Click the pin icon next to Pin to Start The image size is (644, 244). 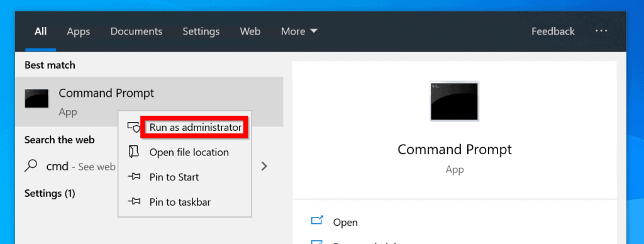point(133,177)
